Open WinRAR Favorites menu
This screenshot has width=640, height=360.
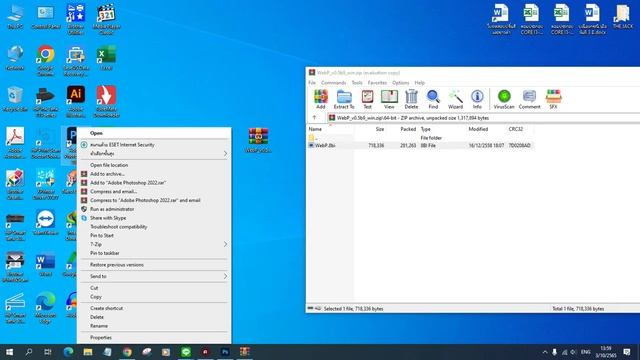[x=377, y=82]
